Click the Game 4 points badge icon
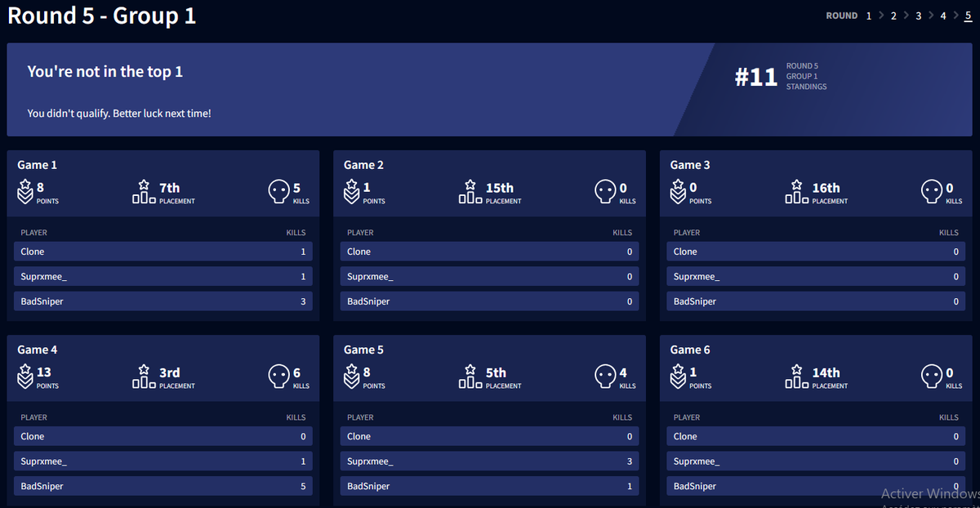The height and width of the screenshot is (508, 980). tap(25, 377)
